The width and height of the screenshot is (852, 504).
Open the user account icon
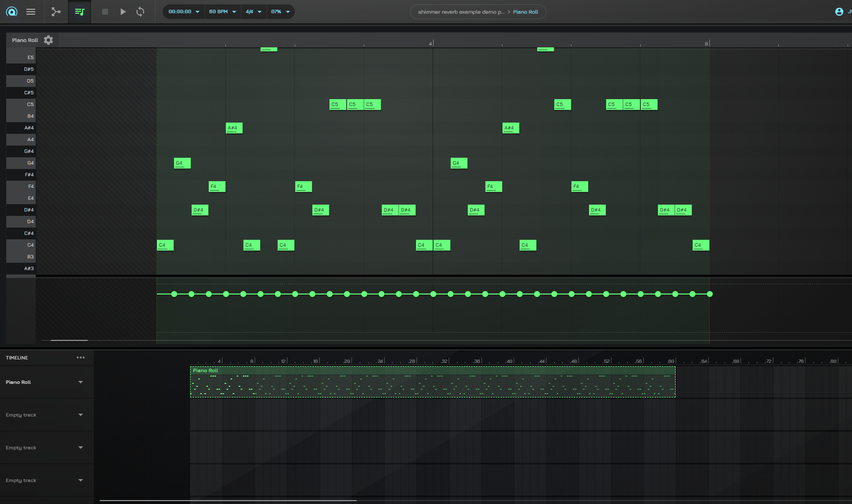pyautogui.click(x=839, y=12)
